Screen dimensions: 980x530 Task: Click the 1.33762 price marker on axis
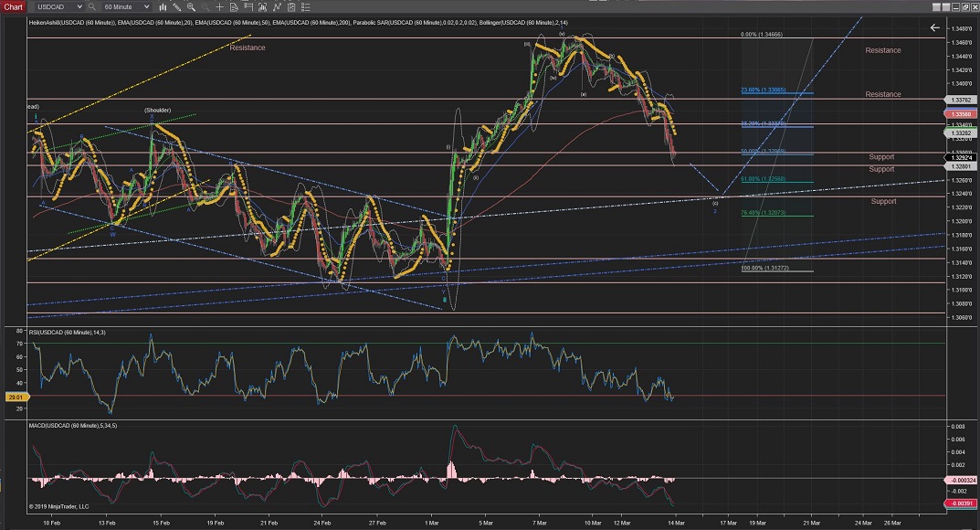961,100
